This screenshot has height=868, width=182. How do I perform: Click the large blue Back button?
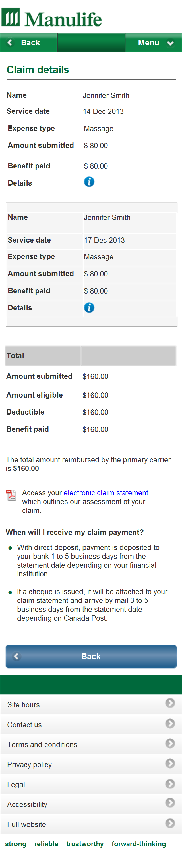point(91,656)
